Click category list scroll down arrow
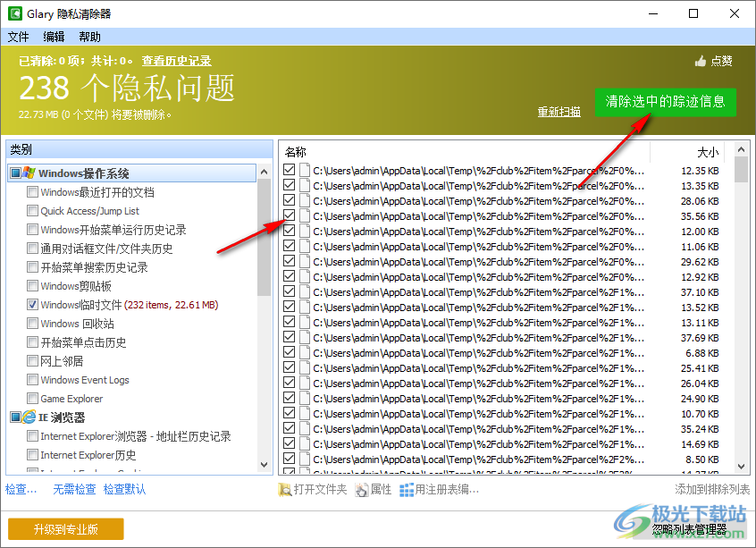The height and width of the screenshot is (548, 756). pyautogui.click(x=264, y=465)
